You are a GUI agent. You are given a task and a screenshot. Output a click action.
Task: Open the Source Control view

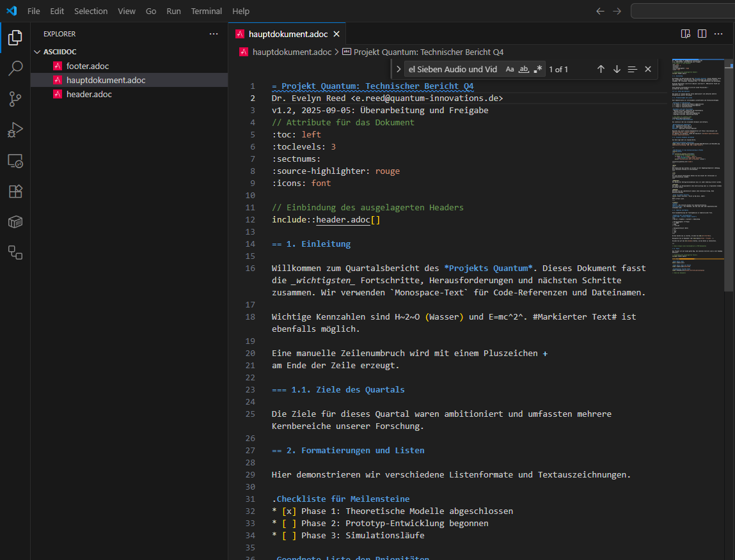(x=15, y=98)
